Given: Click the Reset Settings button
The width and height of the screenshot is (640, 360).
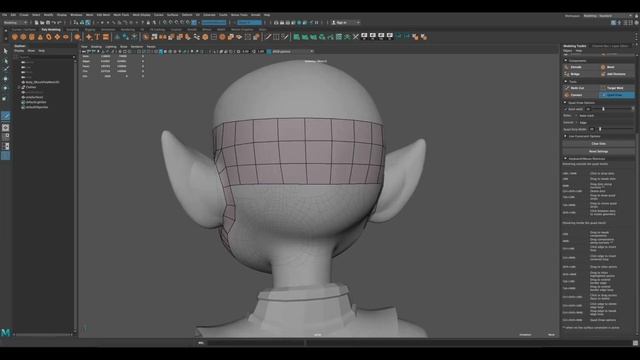Looking at the screenshot, I should pyautogui.click(x=598, y=151).
